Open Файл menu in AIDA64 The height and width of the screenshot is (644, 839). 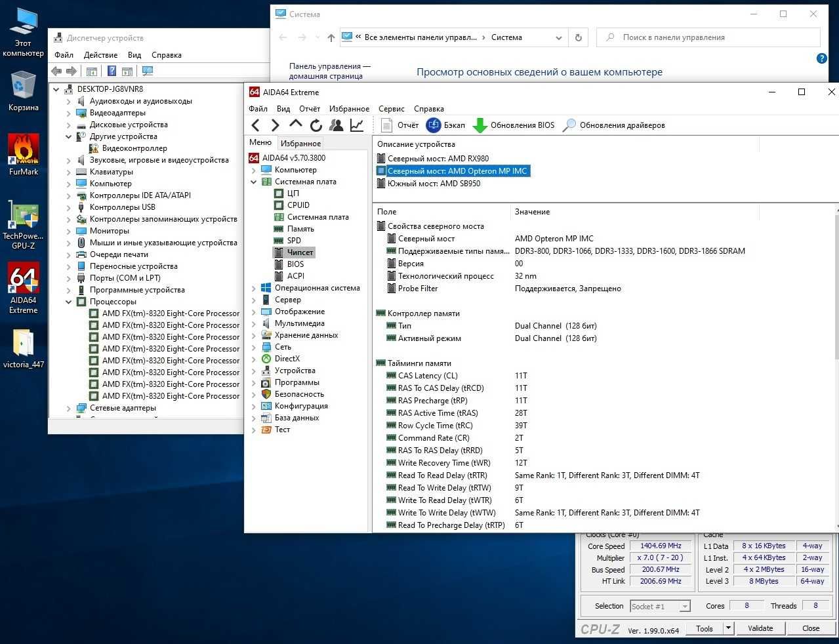click(x=258, y=109)
